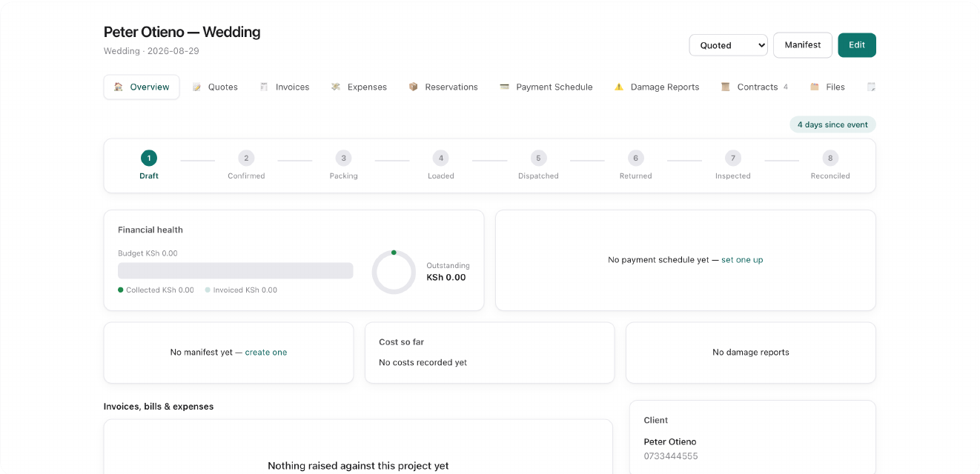Click the box icon beside Reservations
The image size is (980, 474).
[414, 87]
